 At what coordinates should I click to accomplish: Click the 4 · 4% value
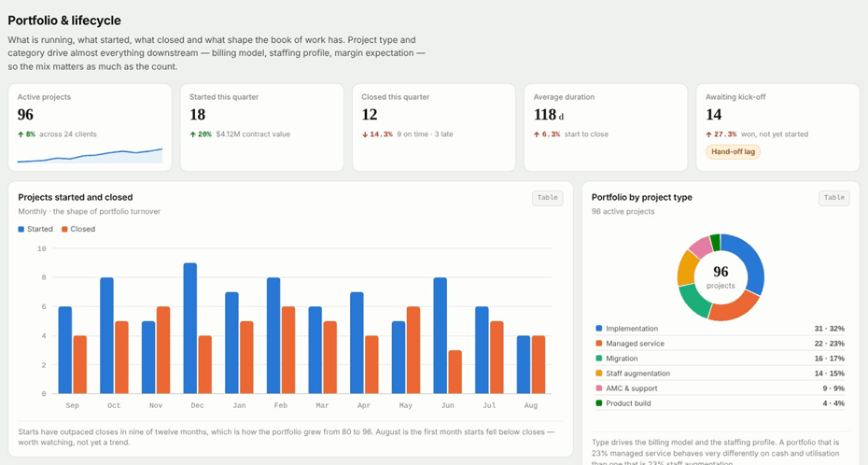click(x=833, y=403)
